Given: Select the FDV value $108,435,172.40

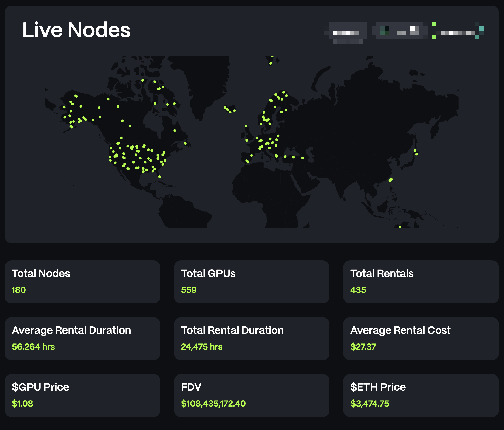Looking at the screenshot, I should point(213,404).
